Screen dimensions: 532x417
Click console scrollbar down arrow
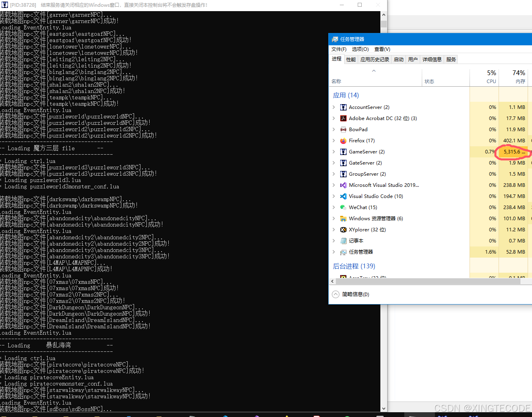pyautogui.click(x=384, y=408)
